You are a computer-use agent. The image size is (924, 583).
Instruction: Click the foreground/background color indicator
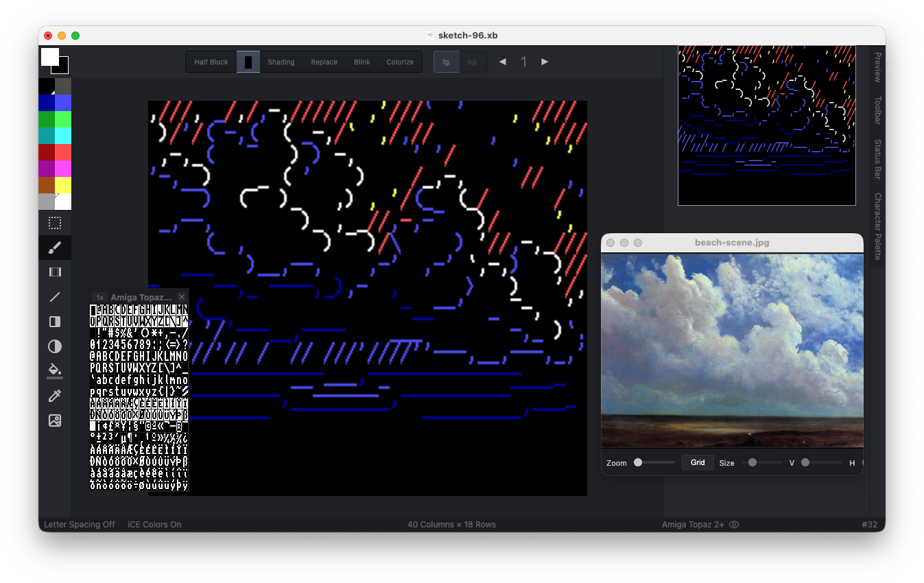coord(55,61)
